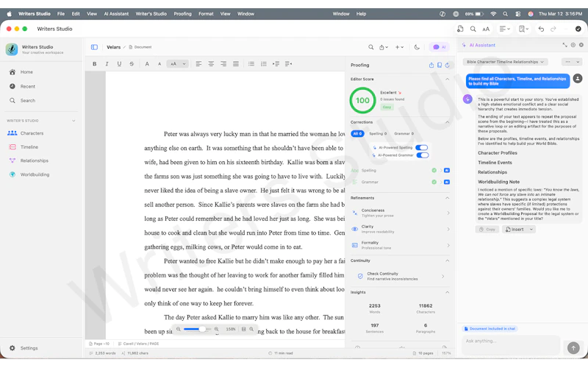Center-align the text
588x368 pixels.
click(211, 64)
